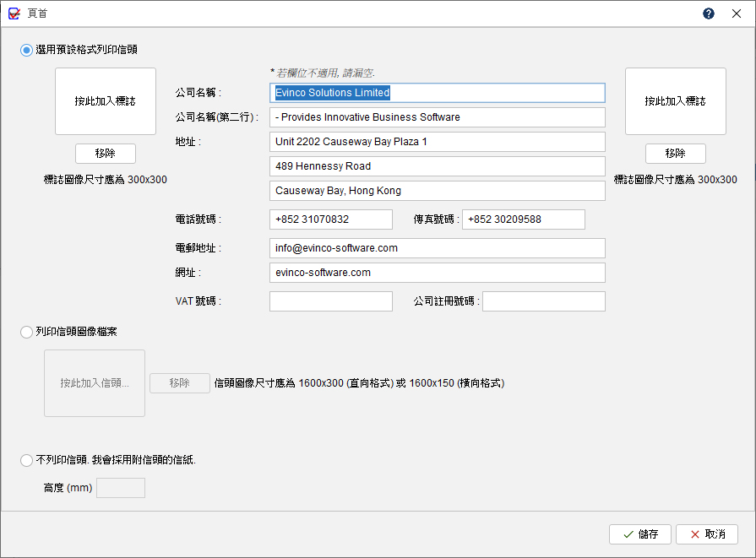Click the 公司名稱 field with Evinco Solutions Limited
Viewport: 756px width, 558px height.
[x=438, y=93]
